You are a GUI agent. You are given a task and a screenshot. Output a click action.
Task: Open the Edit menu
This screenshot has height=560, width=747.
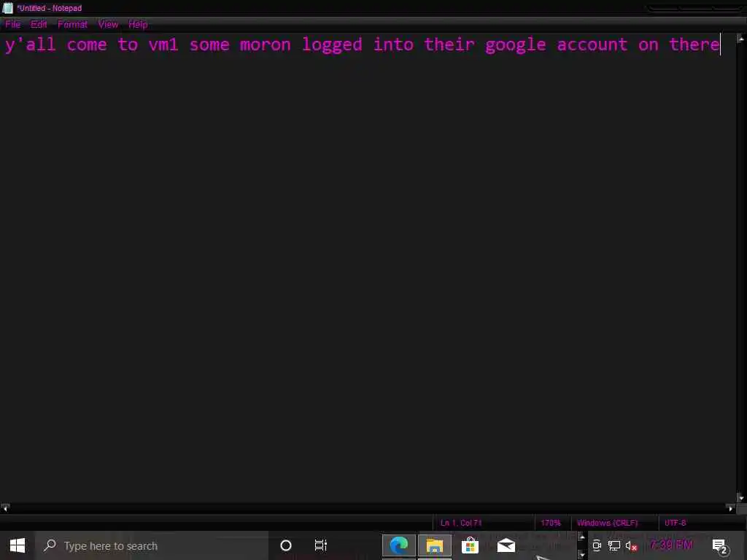[39, 24]
